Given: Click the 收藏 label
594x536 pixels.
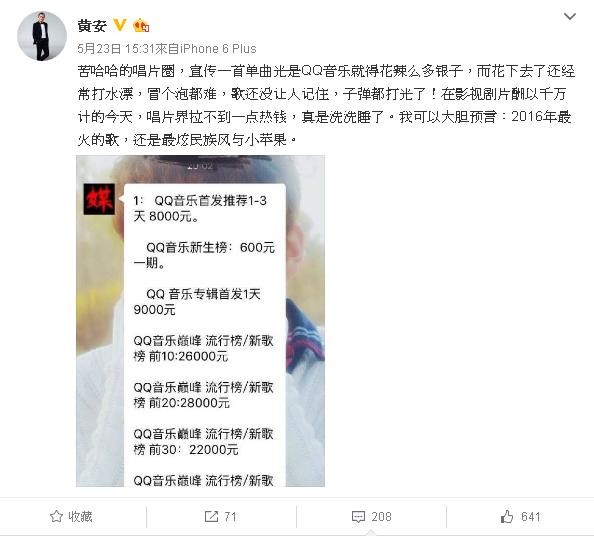Looking at the screenshot, I should (x=80, y=516).
